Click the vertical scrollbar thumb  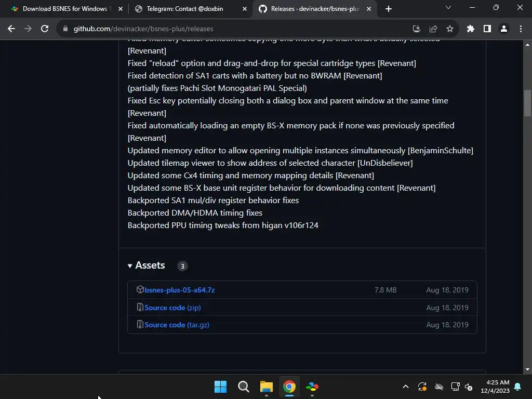pos(527,103)
